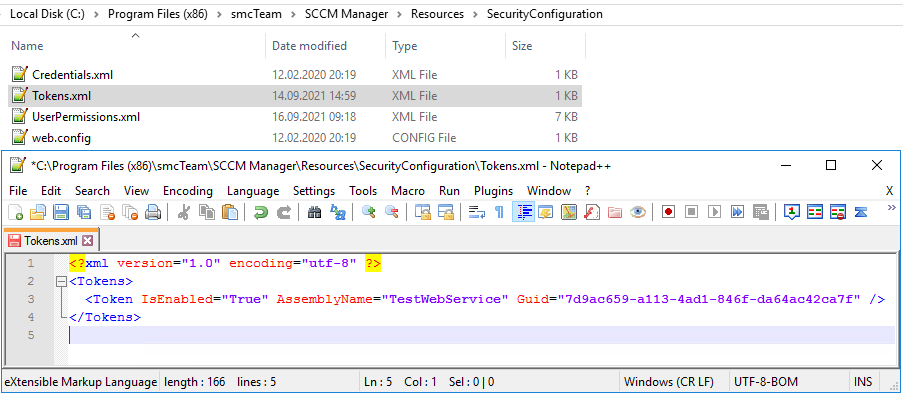Click the last blue plugin toolbar icon
Viewport: 903px width, 393px height.
861,212
